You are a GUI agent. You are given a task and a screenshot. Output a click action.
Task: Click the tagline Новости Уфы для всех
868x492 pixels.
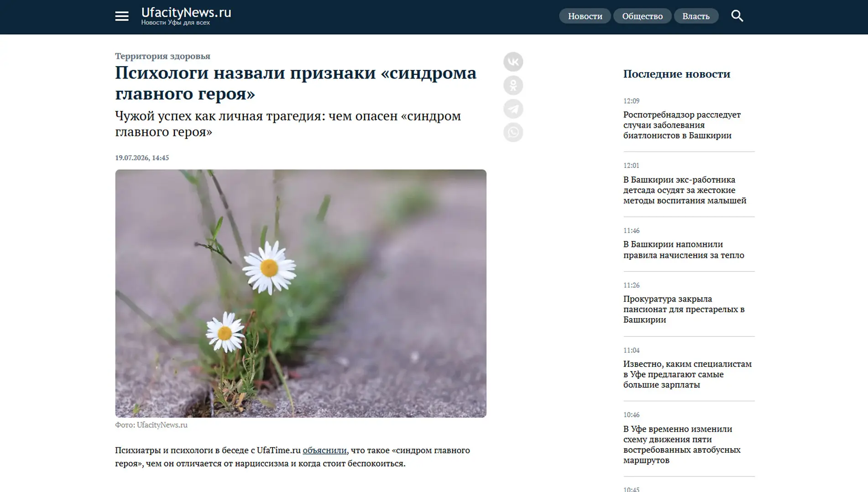point(175,23)
